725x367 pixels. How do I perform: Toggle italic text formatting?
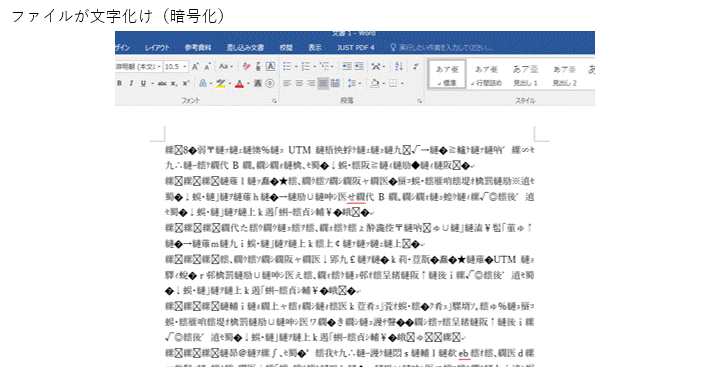click(x=131, y=84)
